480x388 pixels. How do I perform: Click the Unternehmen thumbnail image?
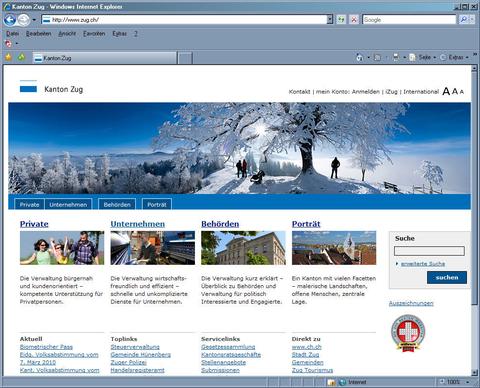(153, 248)
